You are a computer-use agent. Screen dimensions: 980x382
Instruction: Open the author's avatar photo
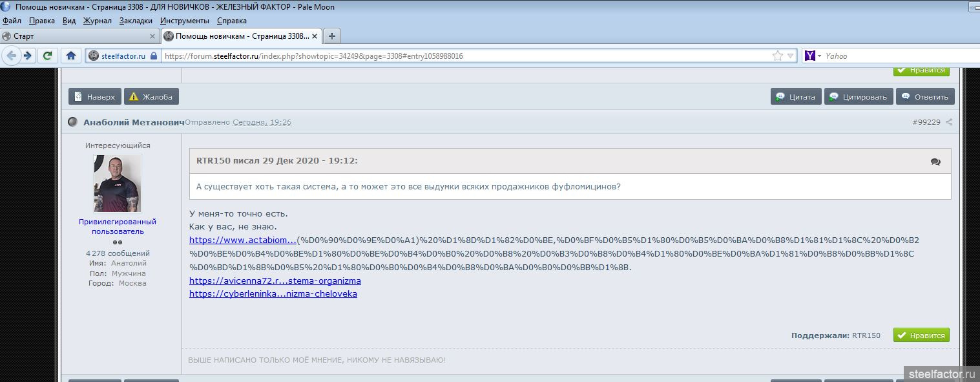coord(118,184)
